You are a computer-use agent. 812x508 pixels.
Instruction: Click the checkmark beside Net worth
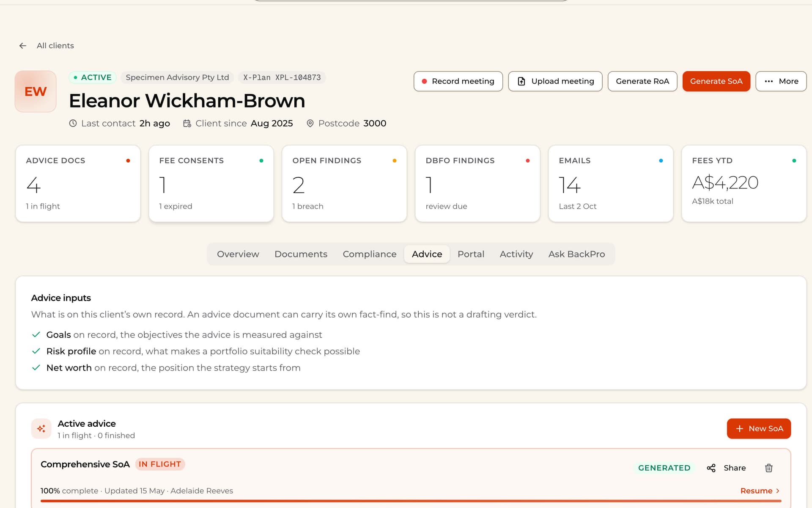36,368
